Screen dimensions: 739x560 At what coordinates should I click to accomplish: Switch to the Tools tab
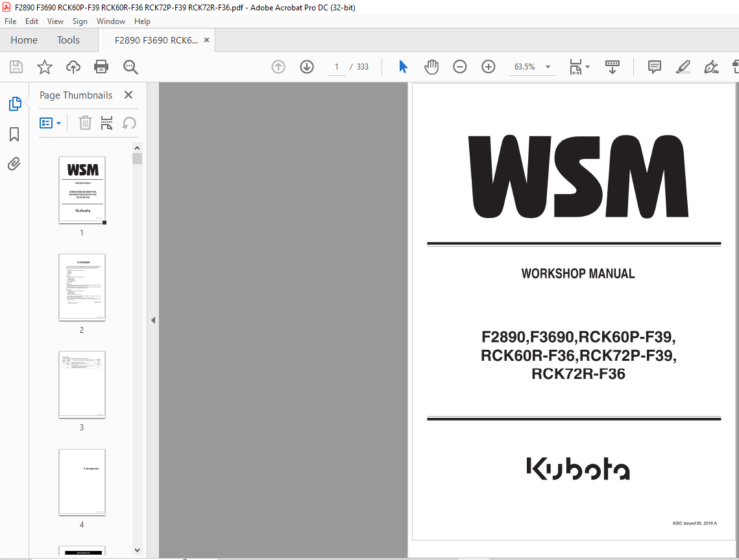click(x=68, y=40)
